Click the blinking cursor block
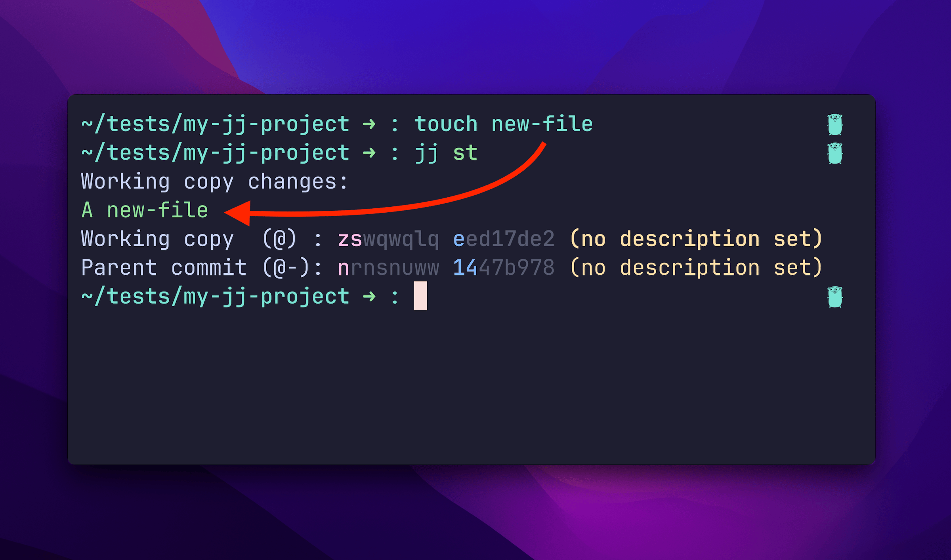The height and width of the screenshot is (560, 951). pyautogui.click(x=420, y=296)
